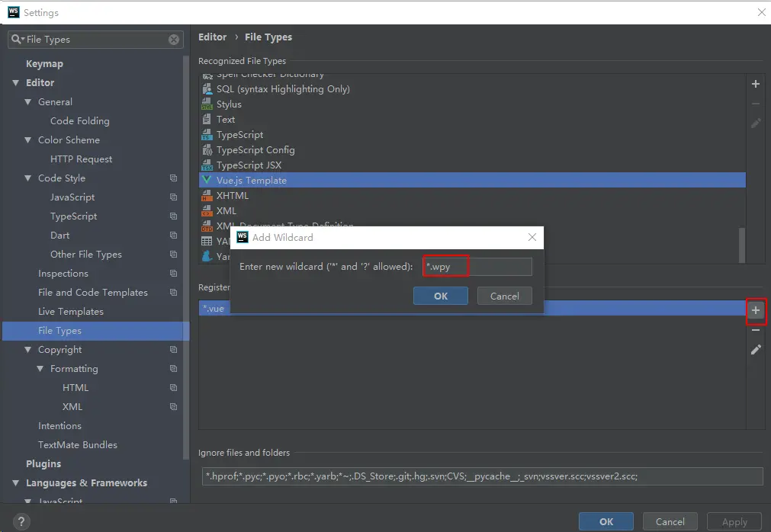Click the WebStorm icon in Add Wildcard dialog

243,237
